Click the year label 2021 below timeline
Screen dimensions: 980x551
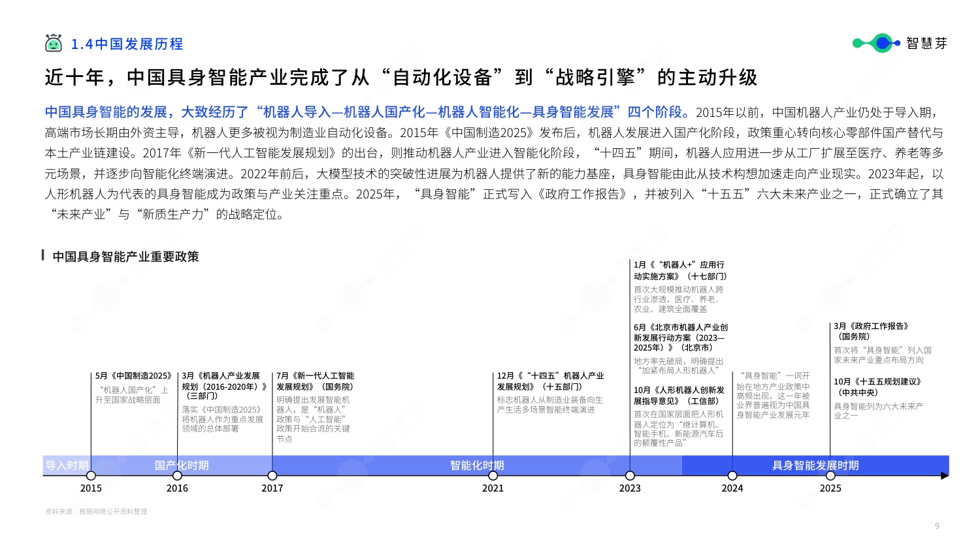pyautogui.click(x=493, y=488)
